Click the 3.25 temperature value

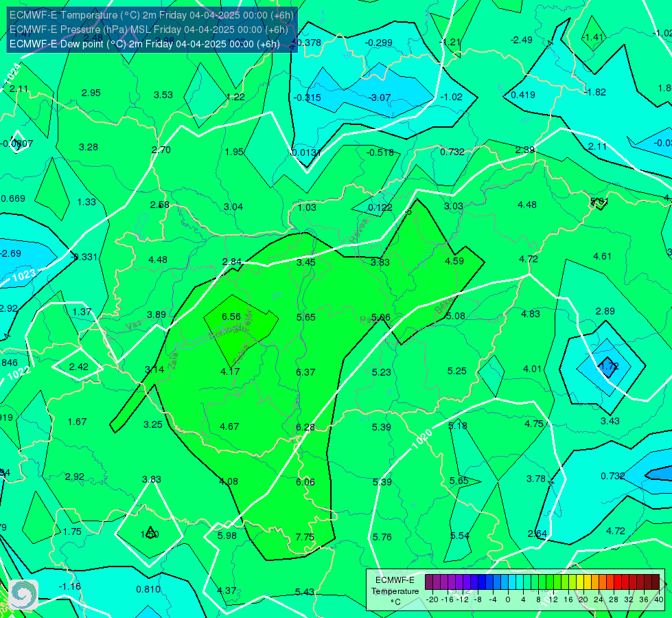click(x=153, y=424)
